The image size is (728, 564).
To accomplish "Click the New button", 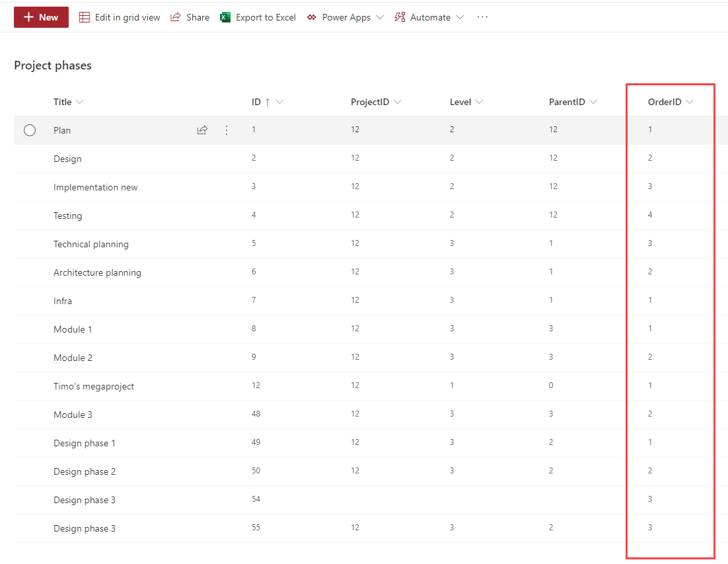I will coord(41,17).
